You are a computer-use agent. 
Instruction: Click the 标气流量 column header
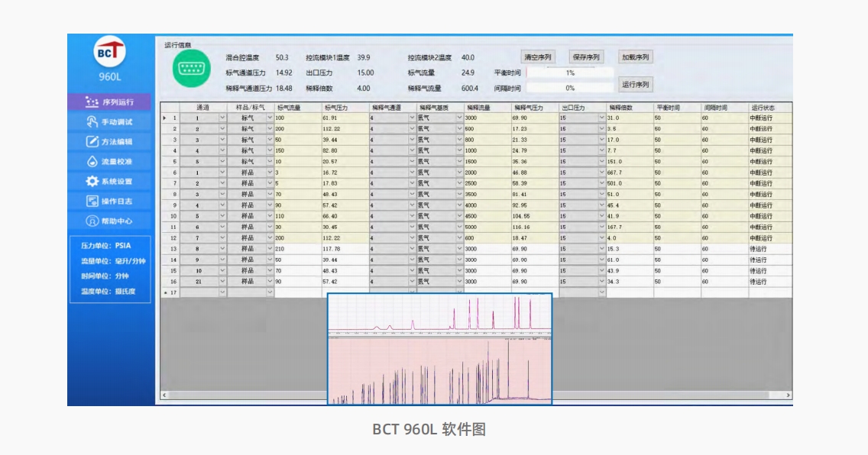[298, 107]
